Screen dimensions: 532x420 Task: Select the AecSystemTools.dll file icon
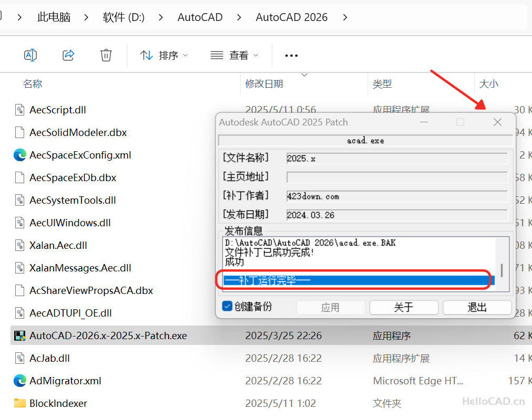coord(19,200)
